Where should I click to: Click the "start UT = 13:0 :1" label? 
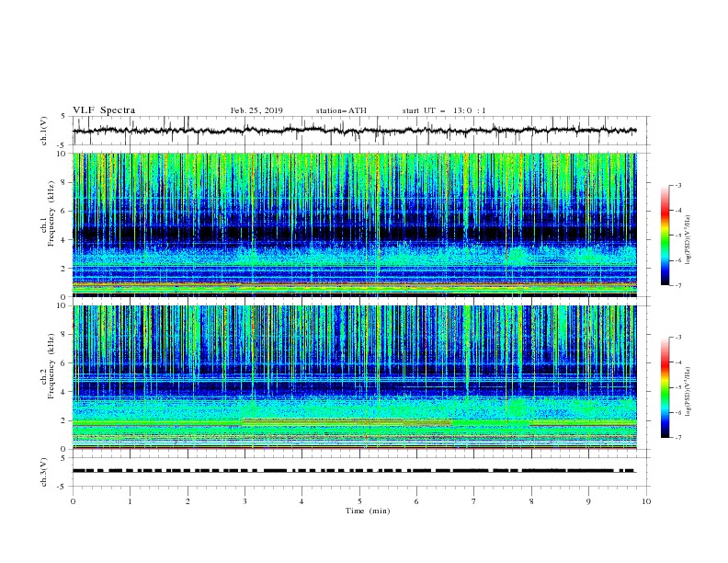tap(444, 110)
